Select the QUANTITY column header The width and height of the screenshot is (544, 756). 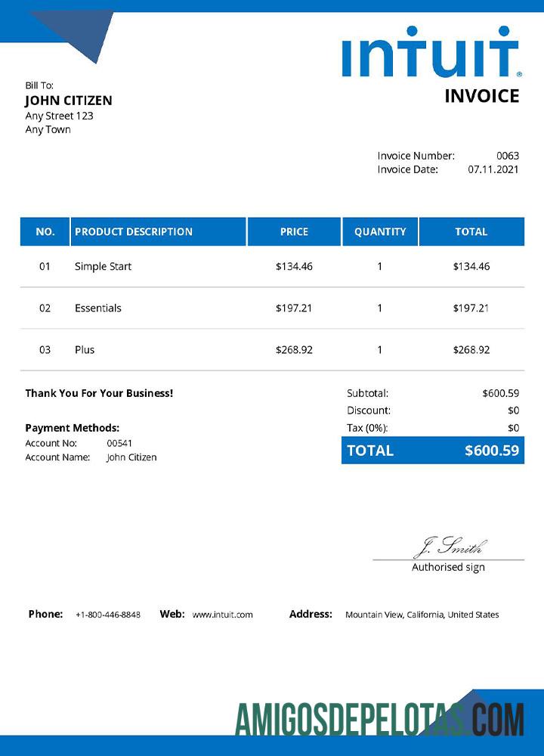pos(380,232)
